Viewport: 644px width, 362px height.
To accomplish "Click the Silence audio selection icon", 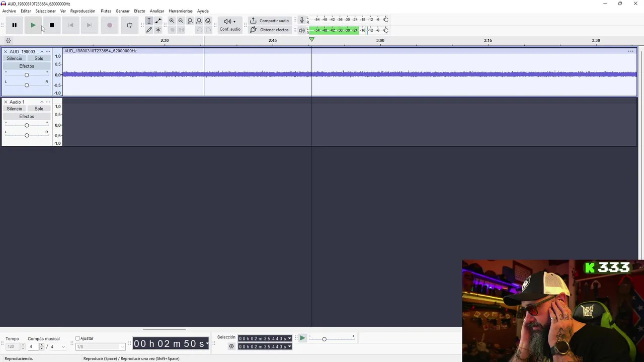I will 181,30.
